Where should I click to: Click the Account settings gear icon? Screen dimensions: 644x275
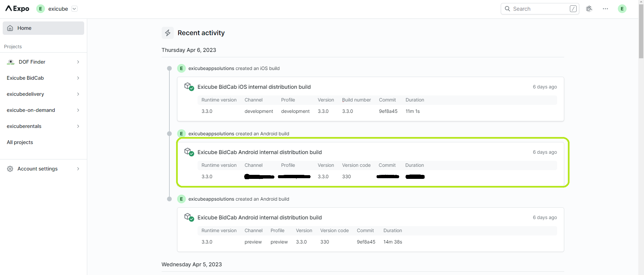(10, 169)
